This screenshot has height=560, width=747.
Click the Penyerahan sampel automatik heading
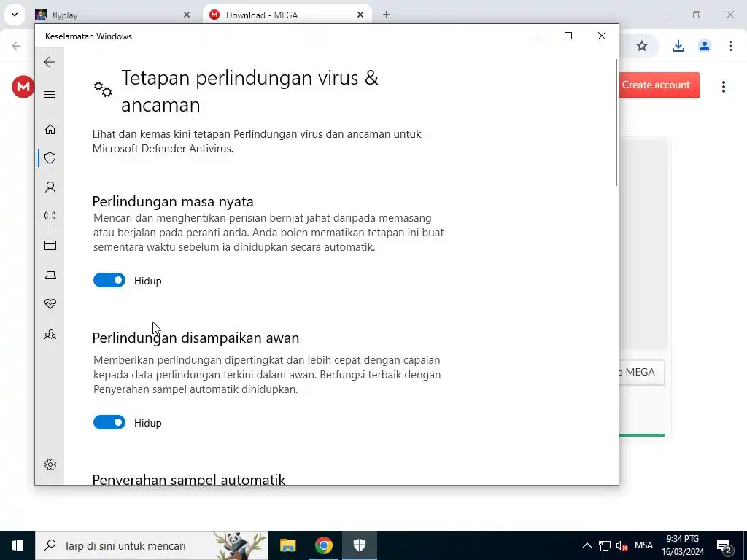click(x=189, y=479)
